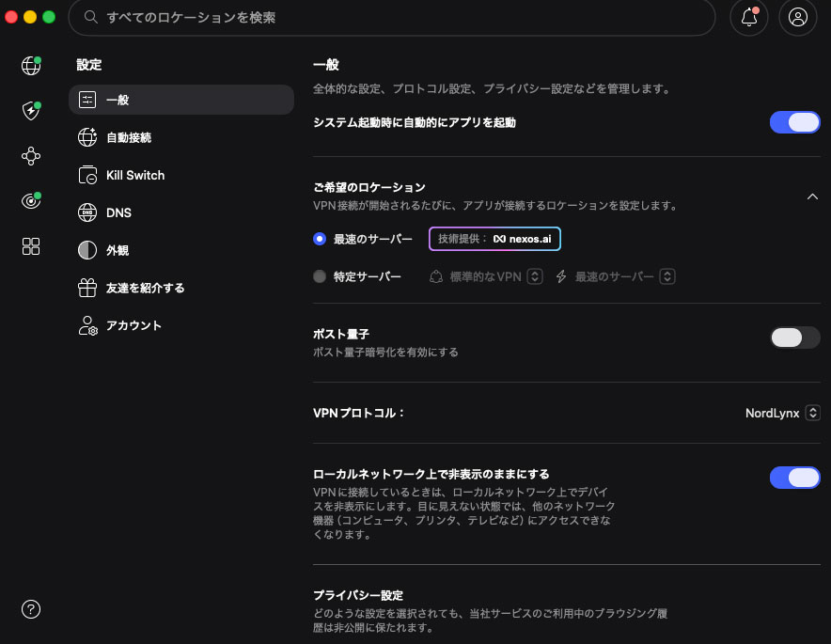The height and width of the screenshot is (644, 831).
Task: Open 友達を紹介する section
Action: (x=181, y=288)
